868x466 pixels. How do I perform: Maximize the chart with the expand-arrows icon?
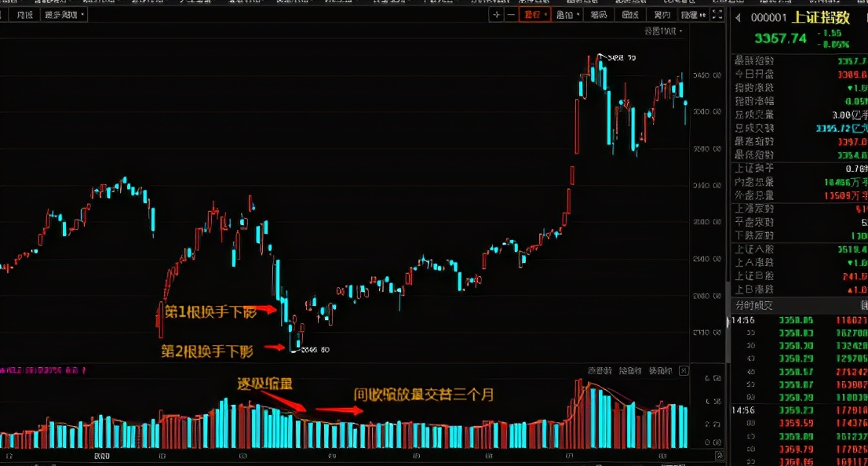716,14
